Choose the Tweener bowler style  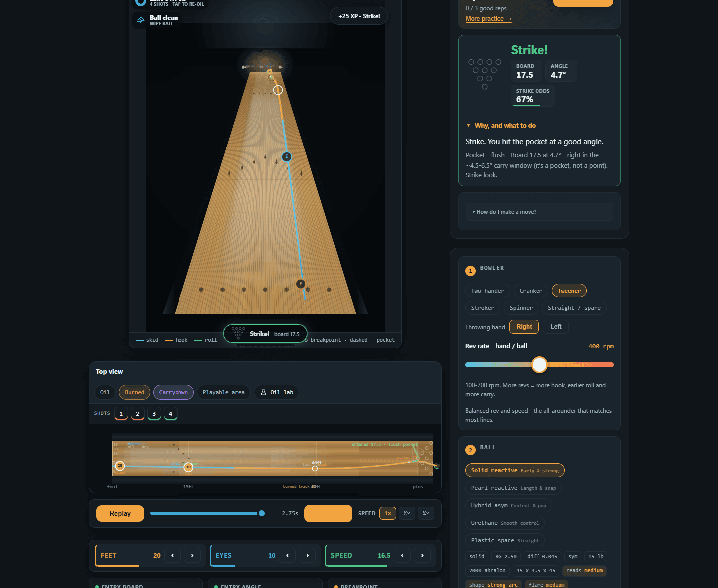click(569, 291)
